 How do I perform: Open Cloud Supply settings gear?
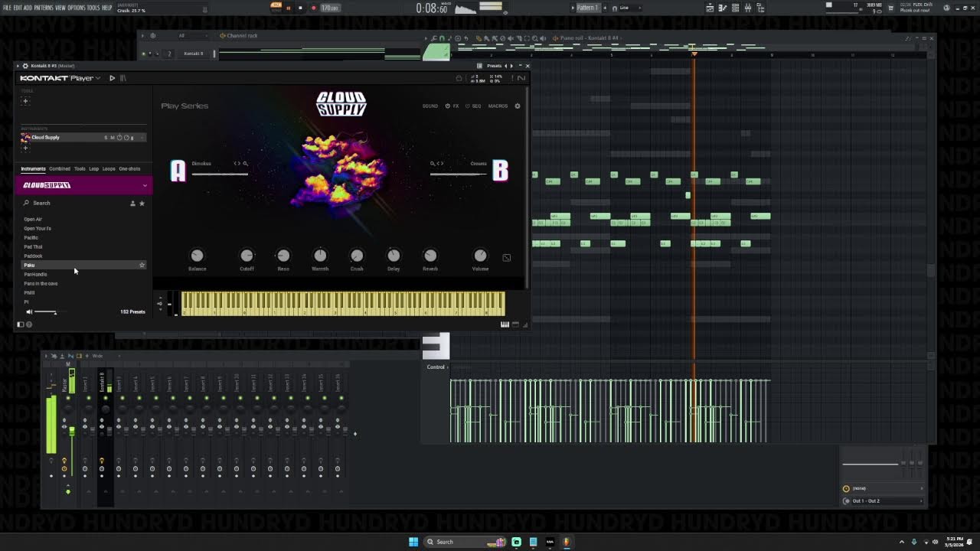tap(518, 106)
